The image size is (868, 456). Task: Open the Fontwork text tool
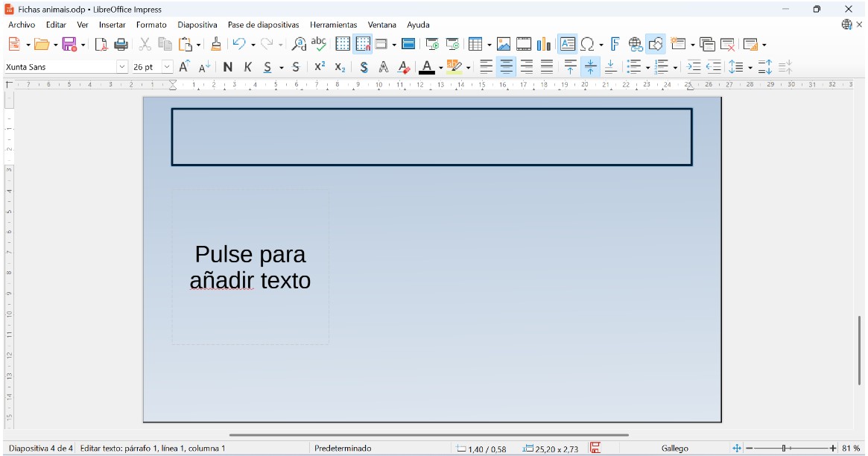(615, 45)
